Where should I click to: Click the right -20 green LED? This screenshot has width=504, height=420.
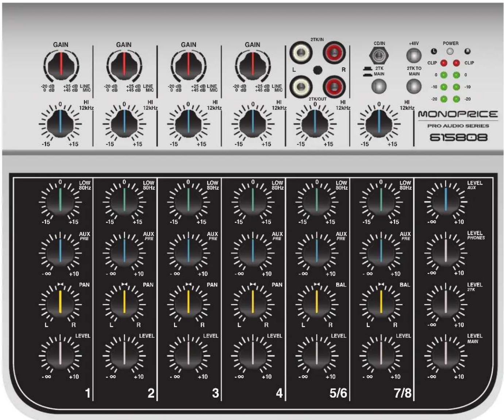coord(456,99)
